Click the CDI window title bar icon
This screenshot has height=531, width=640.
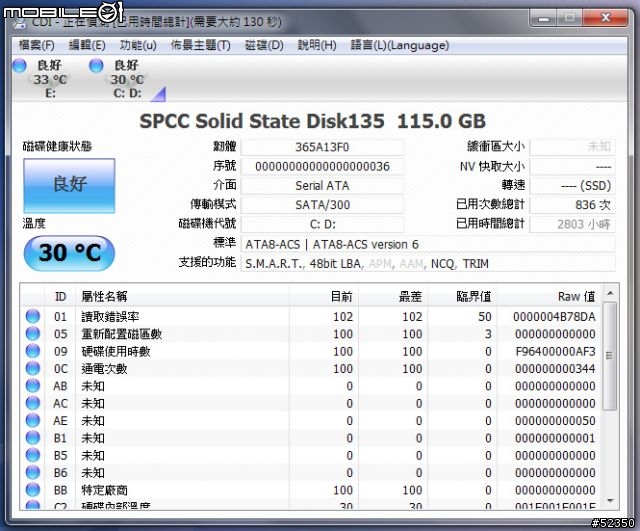(19, 23)
